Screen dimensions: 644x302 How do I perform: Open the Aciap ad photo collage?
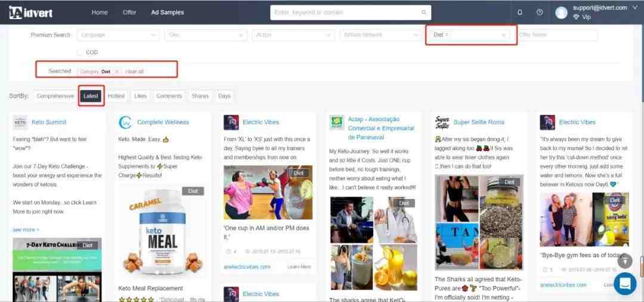[373, 243]
